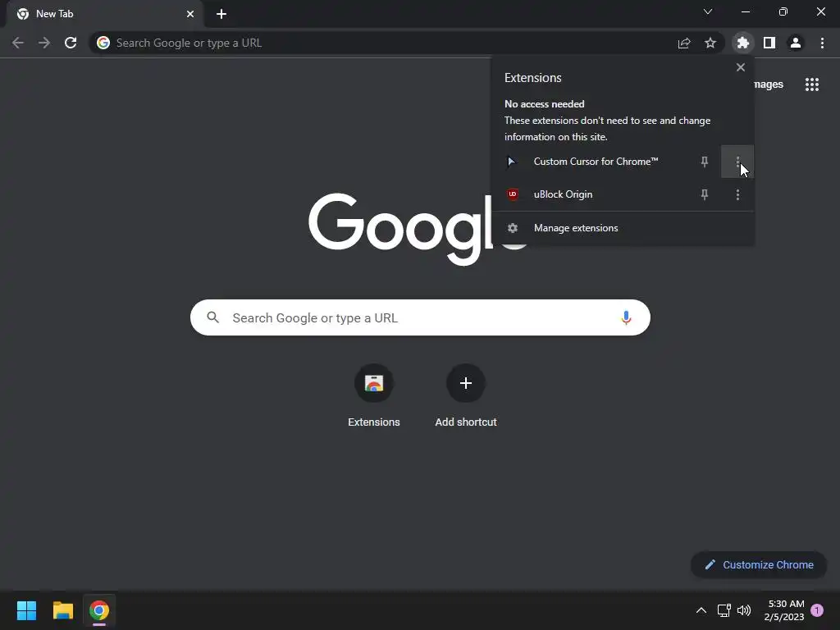
Task: Open more options for Custom Cursor for Chrome
Action: (737, 162)
